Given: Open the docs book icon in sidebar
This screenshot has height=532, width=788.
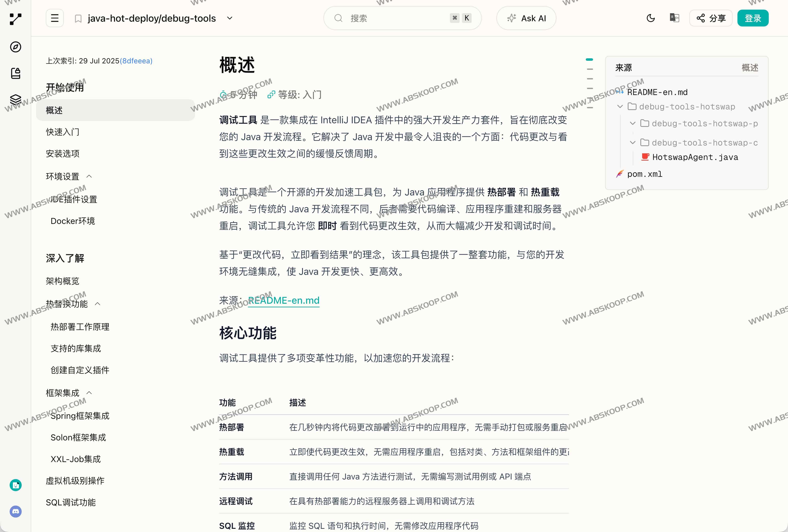Looking at the screenshot, I should [x=16, y=73].
